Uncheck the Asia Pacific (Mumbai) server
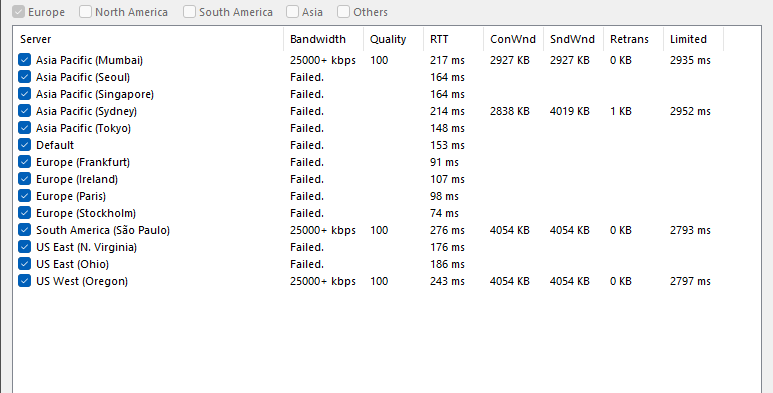The height and width of the screenshot is (393, 773). pyautogui.click(x=25, y=60)
